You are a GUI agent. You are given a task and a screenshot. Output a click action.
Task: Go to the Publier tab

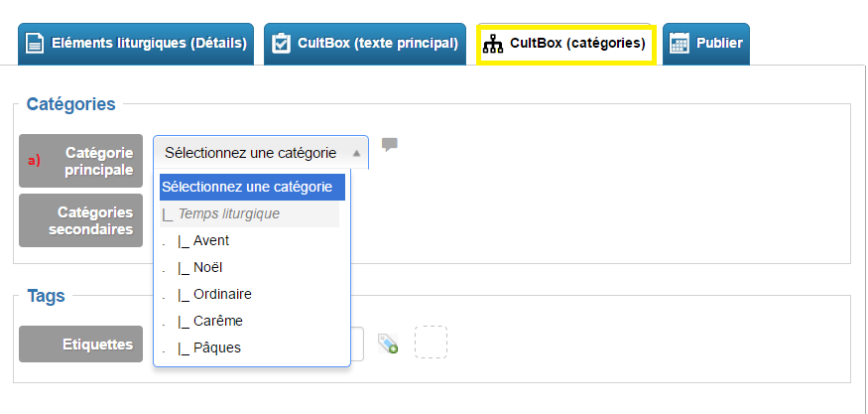[x=705, y=44]
